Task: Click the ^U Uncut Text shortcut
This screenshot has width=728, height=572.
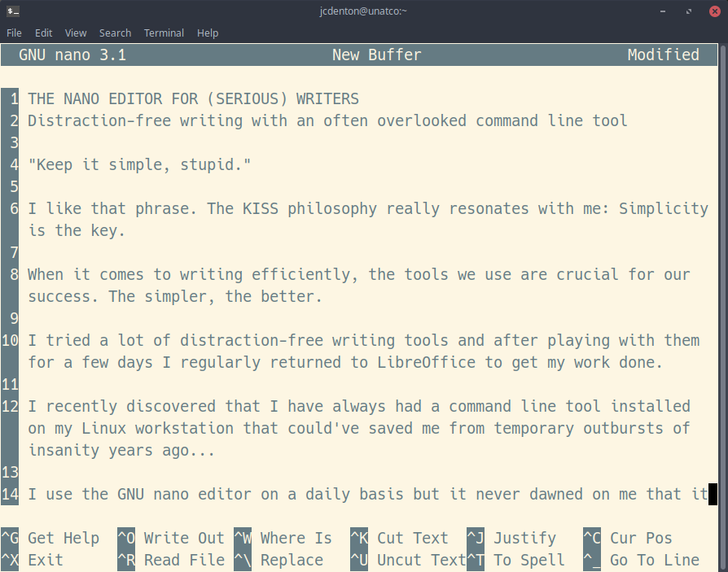Action: coord(408,560)
